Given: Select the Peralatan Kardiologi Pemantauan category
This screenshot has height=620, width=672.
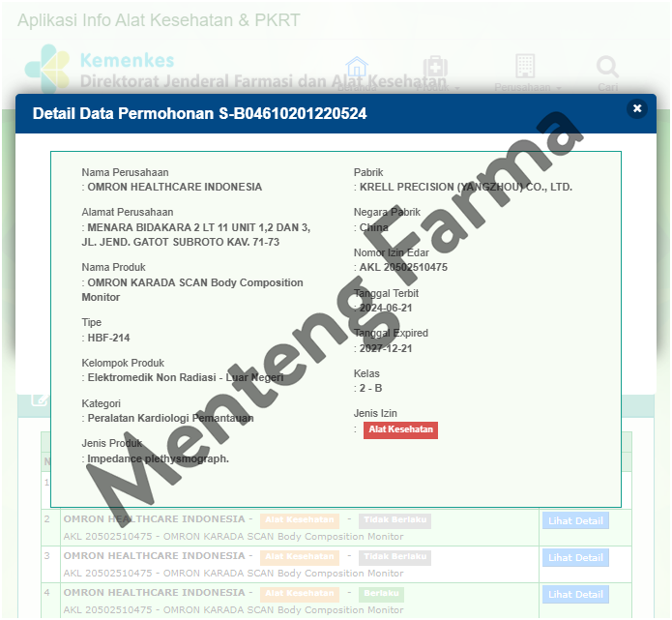Looking at the screenshot, I should pos(170,418).
